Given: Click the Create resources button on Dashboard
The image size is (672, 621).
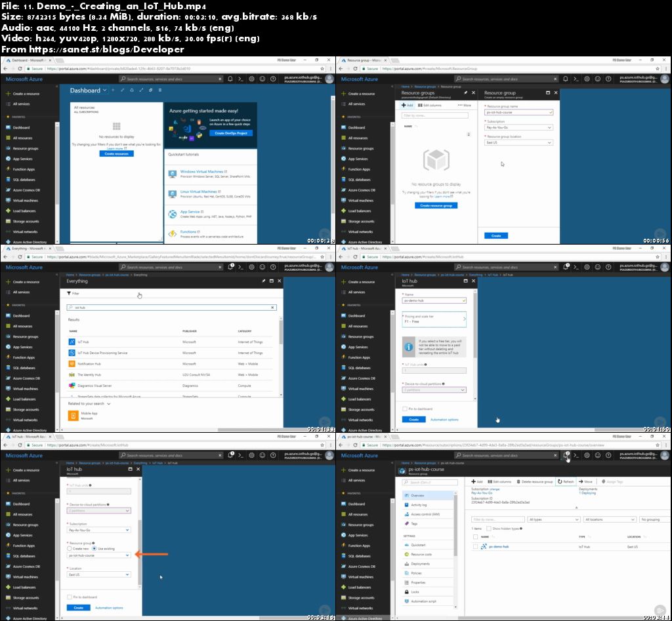Looking at the screenshot, I should point(117,153).
